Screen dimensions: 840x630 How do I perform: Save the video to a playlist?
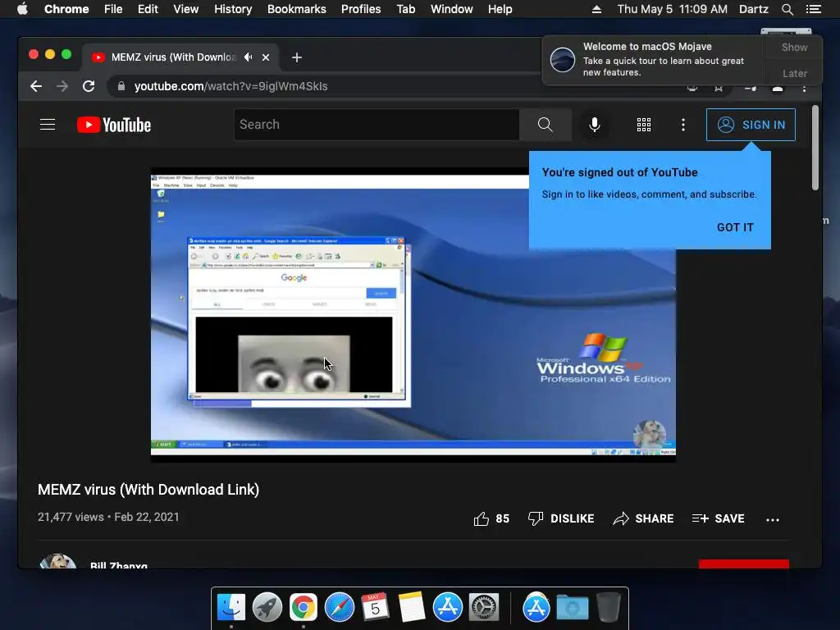pyautogui.click(x=718, y=518)
